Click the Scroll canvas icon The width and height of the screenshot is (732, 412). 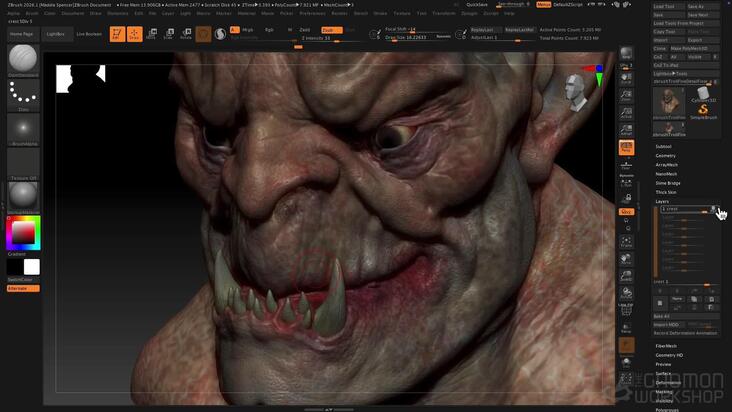tap(626, 78)
